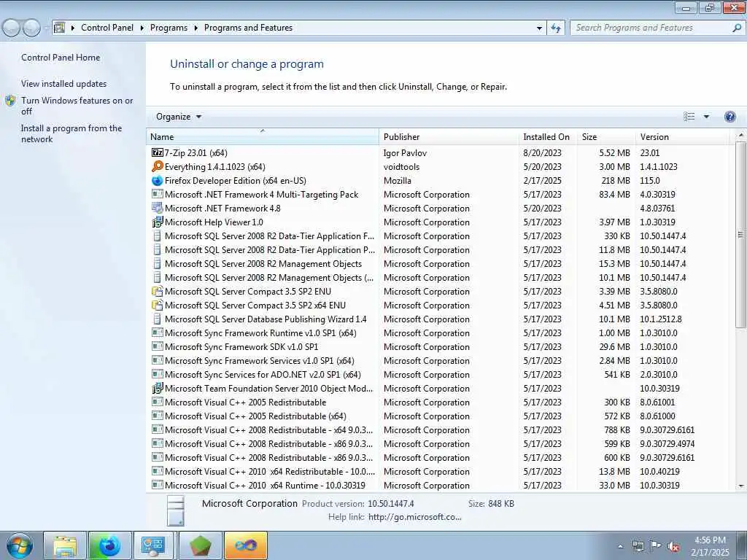Click the Microsoft Help Viewer 1.0 icon

tap(158, 222)
